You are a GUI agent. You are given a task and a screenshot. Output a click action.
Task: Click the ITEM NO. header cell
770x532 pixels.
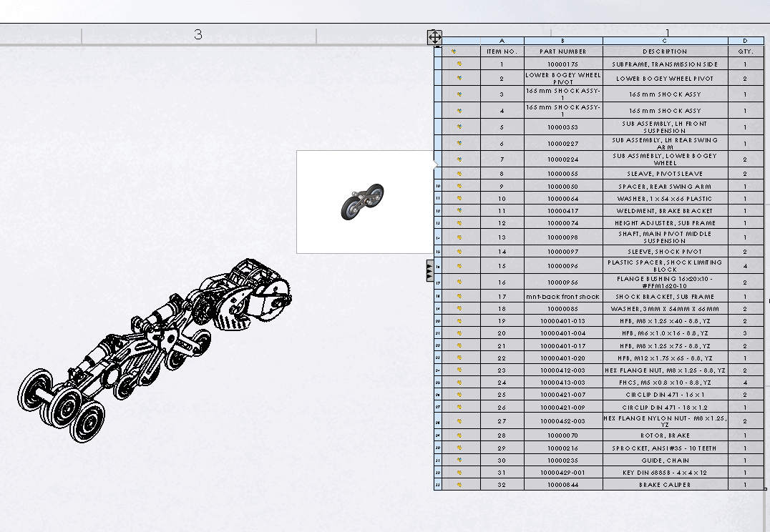coord(502,51)
